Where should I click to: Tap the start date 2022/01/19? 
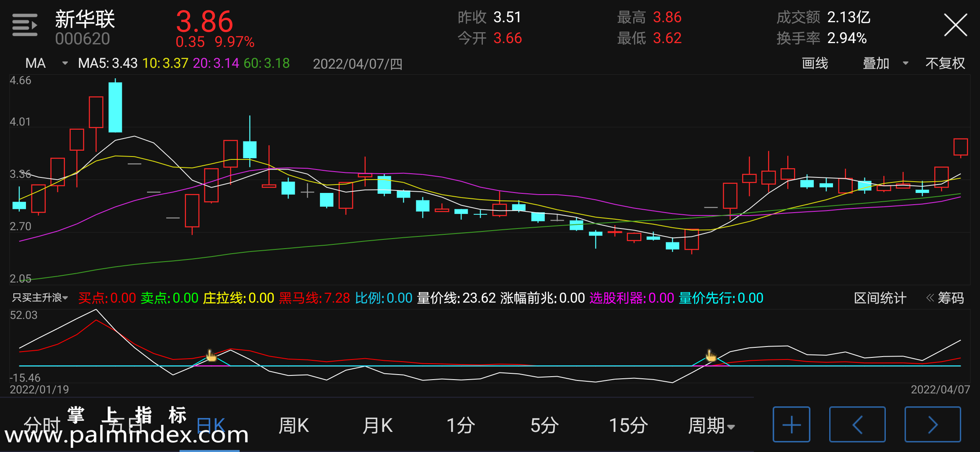pos(39,390)
